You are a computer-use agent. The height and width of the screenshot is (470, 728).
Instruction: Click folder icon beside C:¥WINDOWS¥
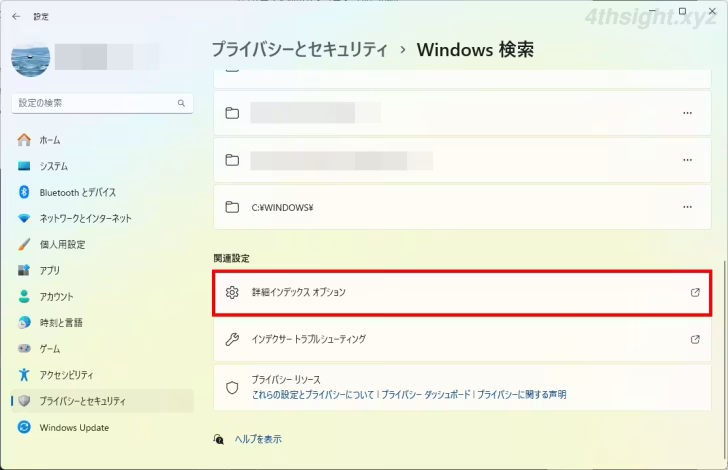pos(232,207)
